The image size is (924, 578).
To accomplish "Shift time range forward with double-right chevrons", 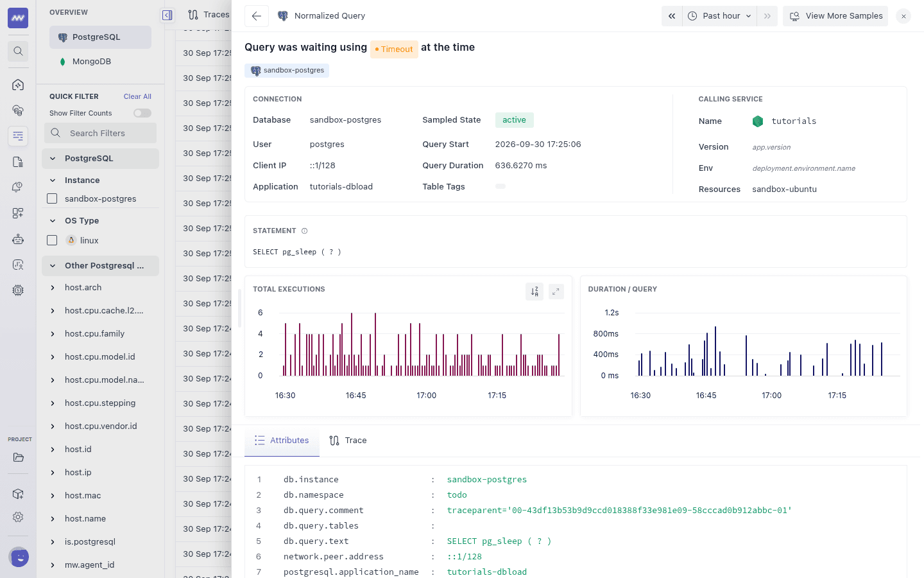I will pyautogui.click(x=767, y=16).
